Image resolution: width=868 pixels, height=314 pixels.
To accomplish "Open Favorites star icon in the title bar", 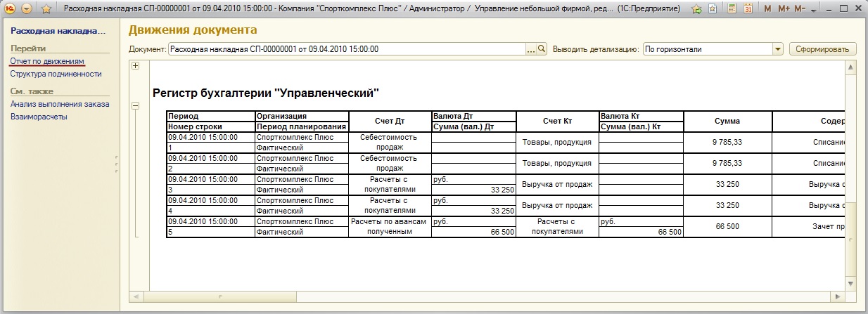I will click(46, 9).
